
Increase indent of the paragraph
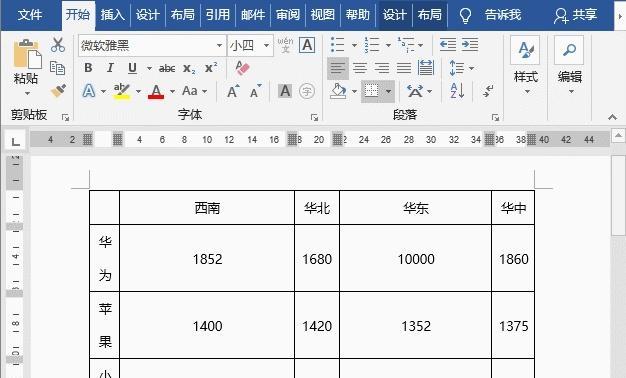click(x=470, y=45)
